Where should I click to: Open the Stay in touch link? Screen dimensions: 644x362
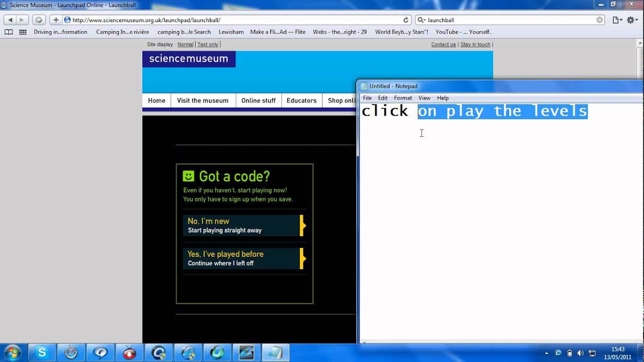475,44
